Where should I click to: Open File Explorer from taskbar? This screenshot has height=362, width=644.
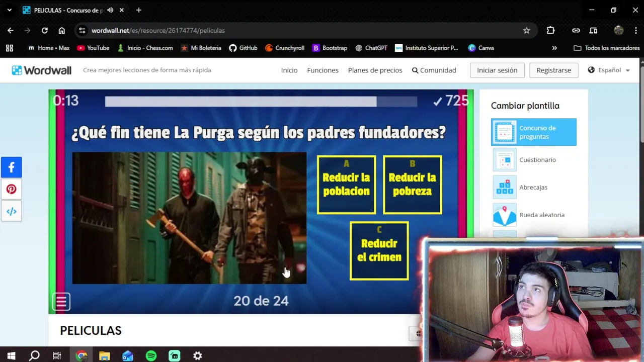(104, 356)
